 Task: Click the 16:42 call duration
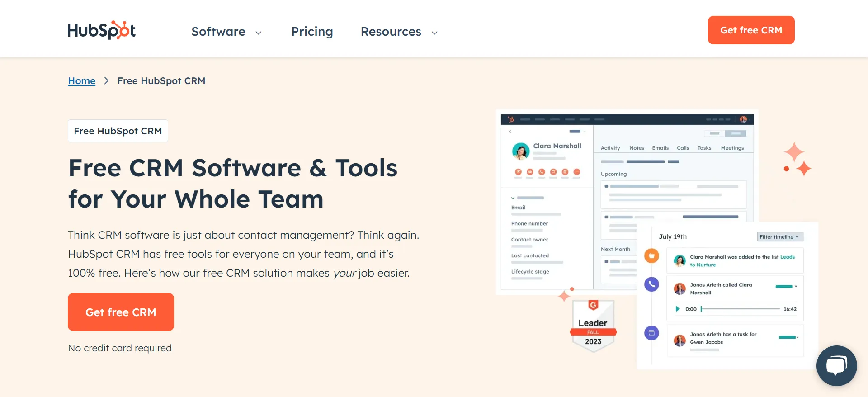pyautogui.click(x=790, y=309)
